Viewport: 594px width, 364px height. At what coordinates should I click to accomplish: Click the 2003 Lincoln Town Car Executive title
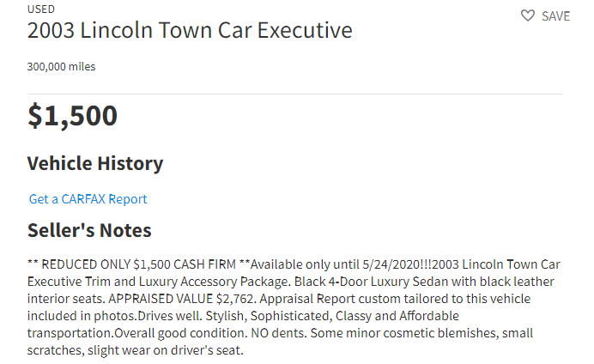[x=190, y=30]
